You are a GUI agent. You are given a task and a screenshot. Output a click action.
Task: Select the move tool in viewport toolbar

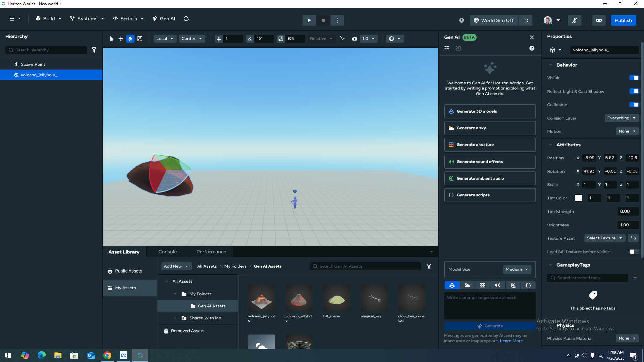click(121, 39)
